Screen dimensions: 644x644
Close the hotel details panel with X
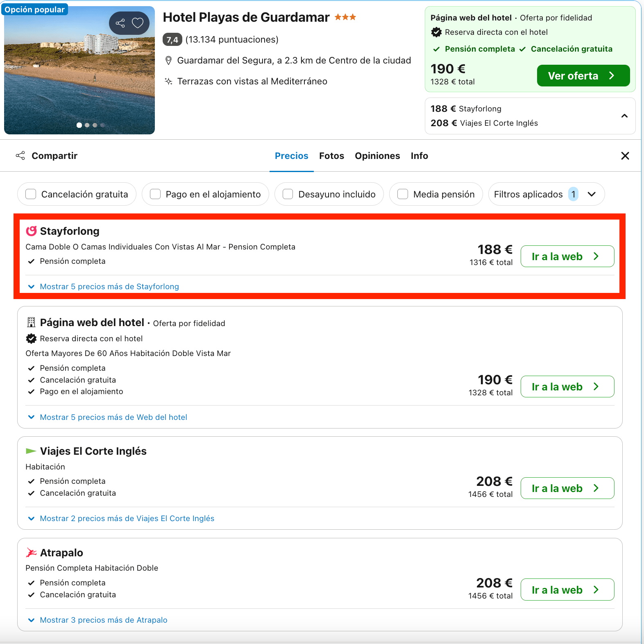[x=625, y=156]
